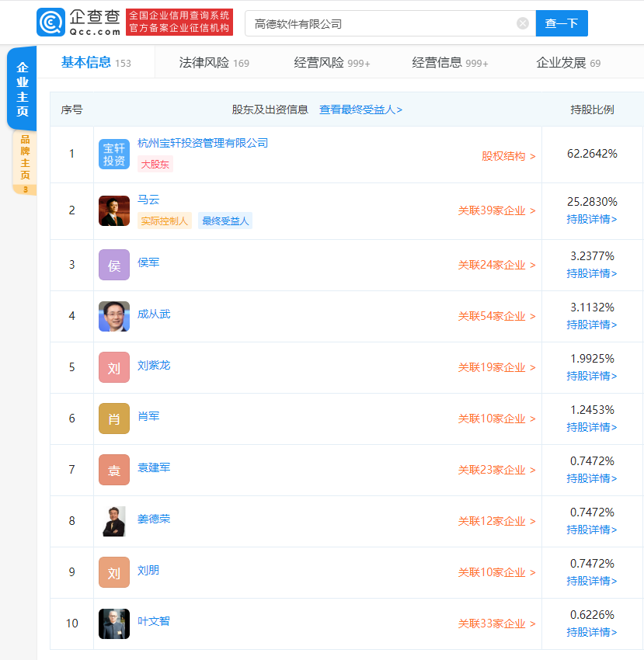Click the 袁 avatar beside 袁建军
The height and width of the screenshot is (660, 644).
point(114,470)
